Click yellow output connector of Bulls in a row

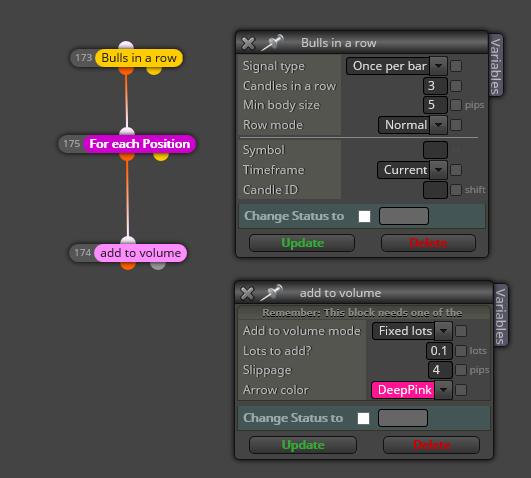[154, 70]
